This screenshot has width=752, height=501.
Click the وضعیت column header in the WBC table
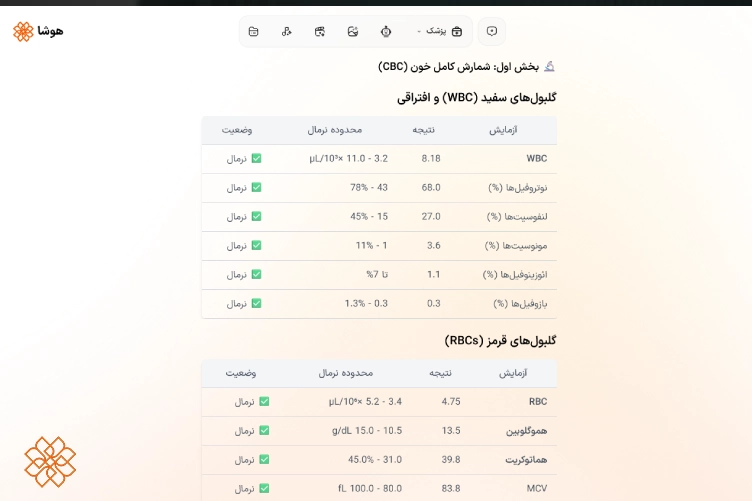pyautogui.click(x=237, y=130)
